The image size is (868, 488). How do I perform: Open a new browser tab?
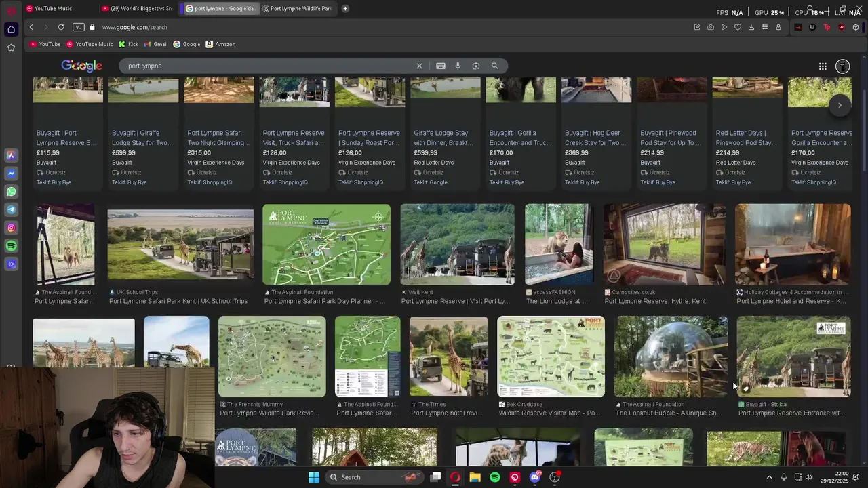[x=345, y=9]
